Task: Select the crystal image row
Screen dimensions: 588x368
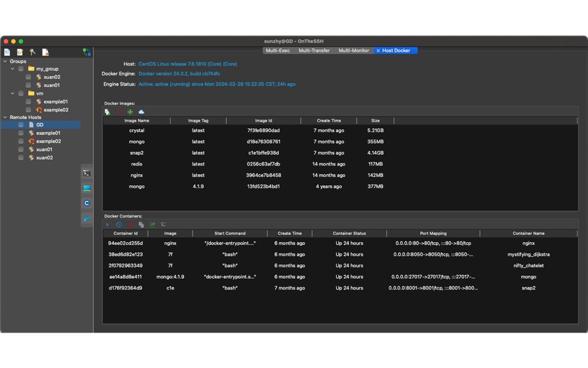Action: (340, 130)
